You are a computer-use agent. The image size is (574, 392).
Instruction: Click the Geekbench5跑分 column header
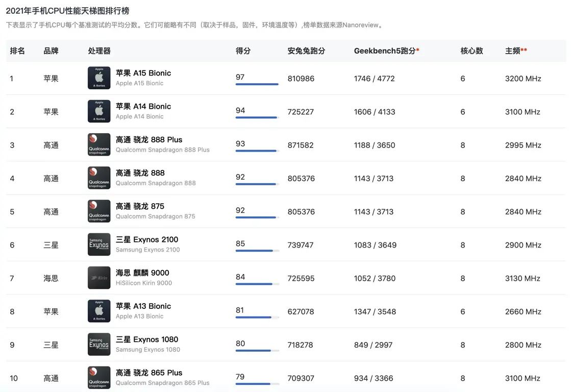pos(386,51)
